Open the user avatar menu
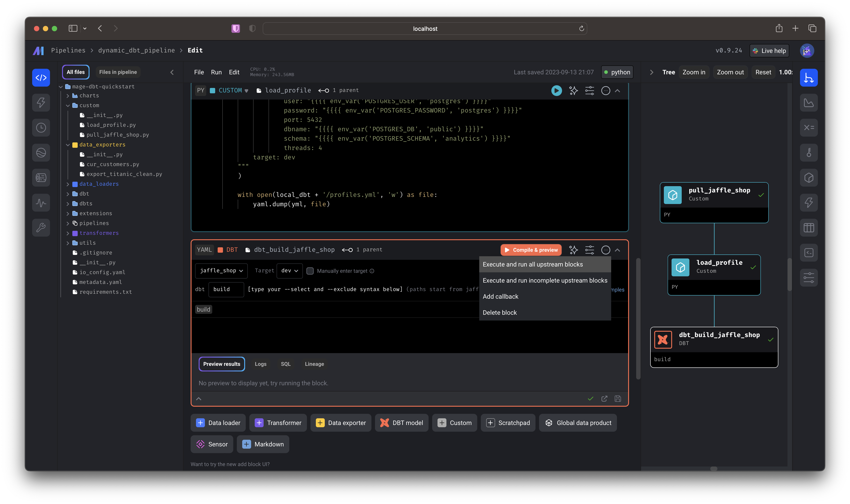Image resolution: width=850 pixels, height=504 pixels. click(807, 51)
